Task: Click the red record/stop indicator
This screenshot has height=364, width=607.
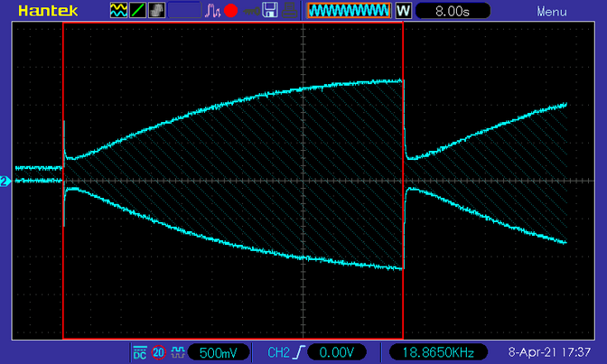Action: pos(230,11)
